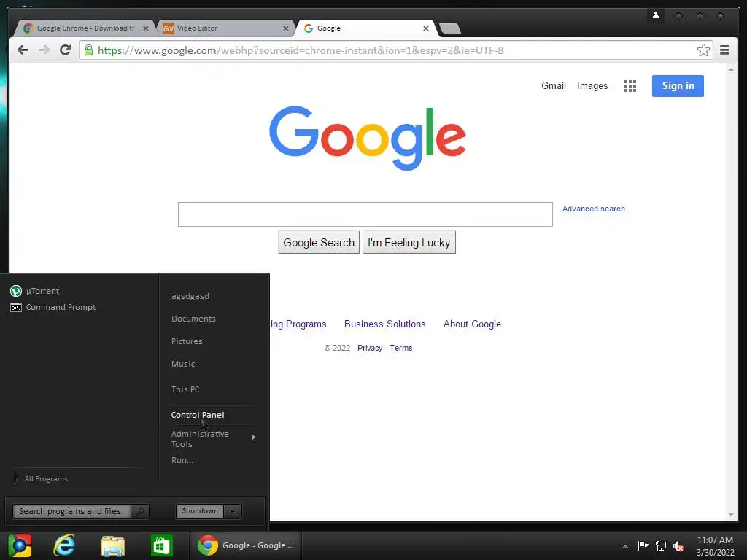The image size is (747, 560).
Task: Click the page scrollbar up arrow
Action: pos(731,69)
